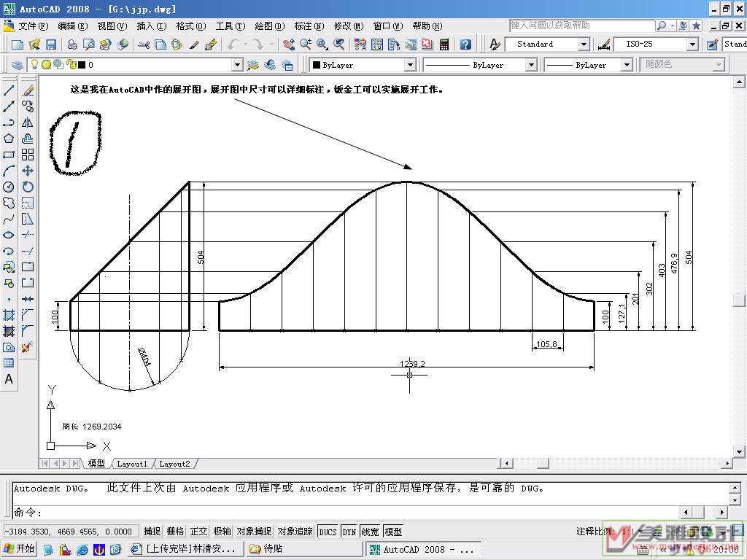The width and height of the screenshot is (747, 560).
Task: Expand the Standard text style dropdown
Action: 584,44
